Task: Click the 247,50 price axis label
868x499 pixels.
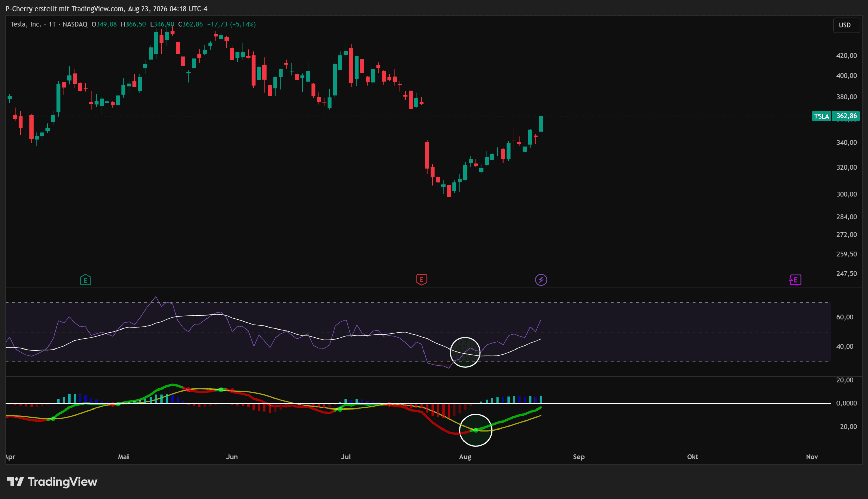Action: 846,274
